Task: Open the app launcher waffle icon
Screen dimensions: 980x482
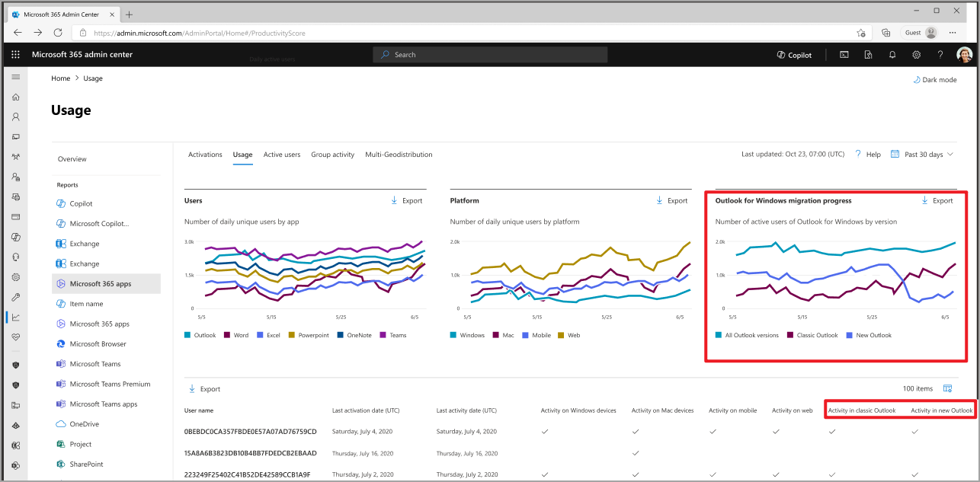Action: [15, 54]
